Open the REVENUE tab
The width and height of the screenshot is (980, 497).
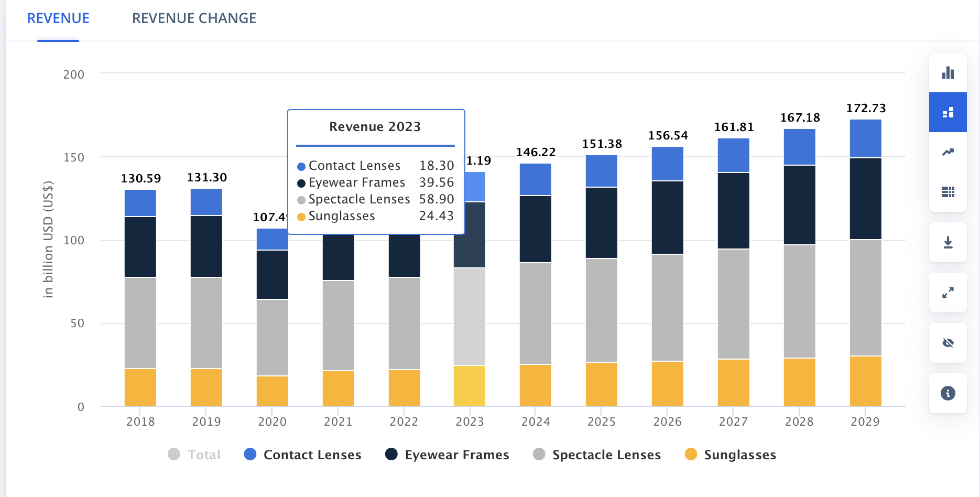point(58,18)
